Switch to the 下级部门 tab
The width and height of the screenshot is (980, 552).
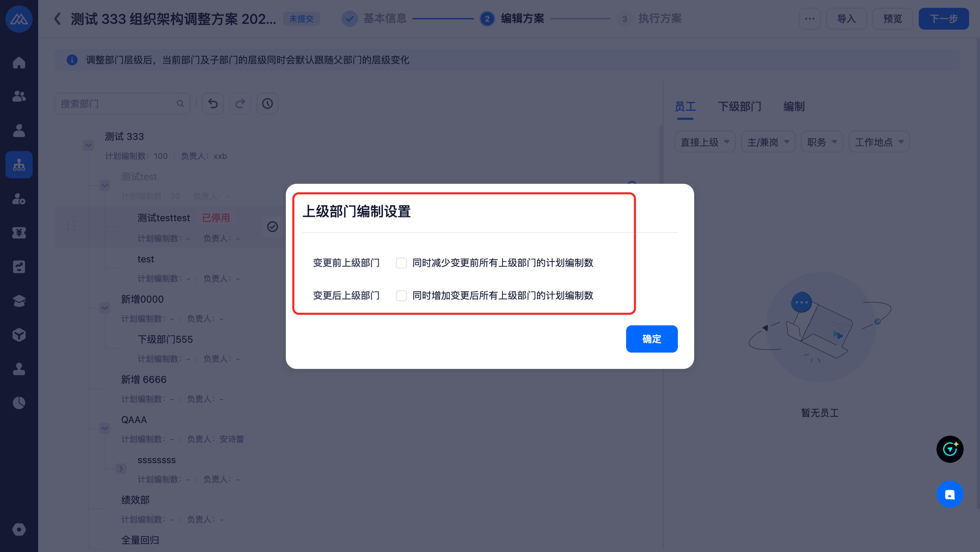click(x=739, y=107)
